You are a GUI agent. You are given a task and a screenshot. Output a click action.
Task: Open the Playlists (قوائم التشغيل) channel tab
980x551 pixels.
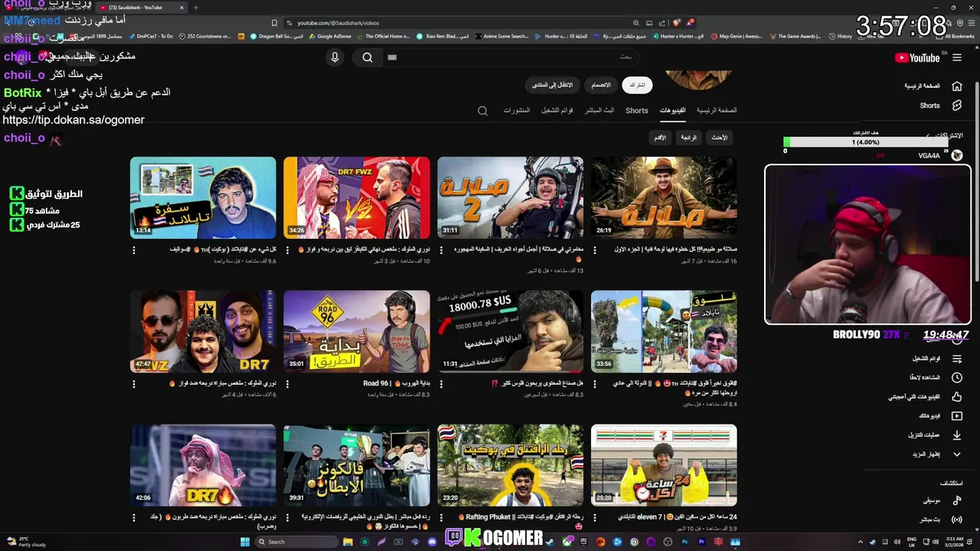(557, 110)
